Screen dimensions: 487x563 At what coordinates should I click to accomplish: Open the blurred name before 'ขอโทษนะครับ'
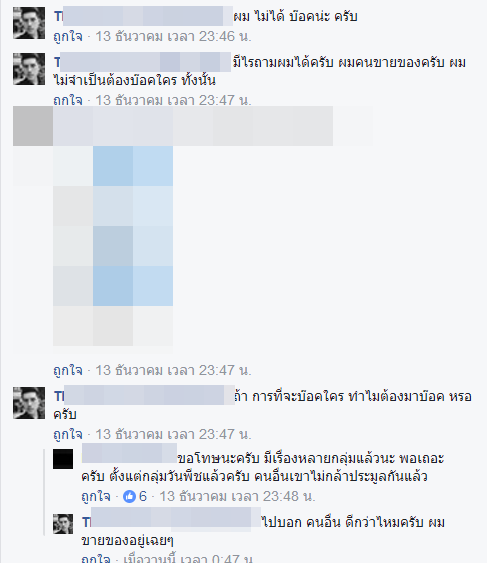pos(129,453)
